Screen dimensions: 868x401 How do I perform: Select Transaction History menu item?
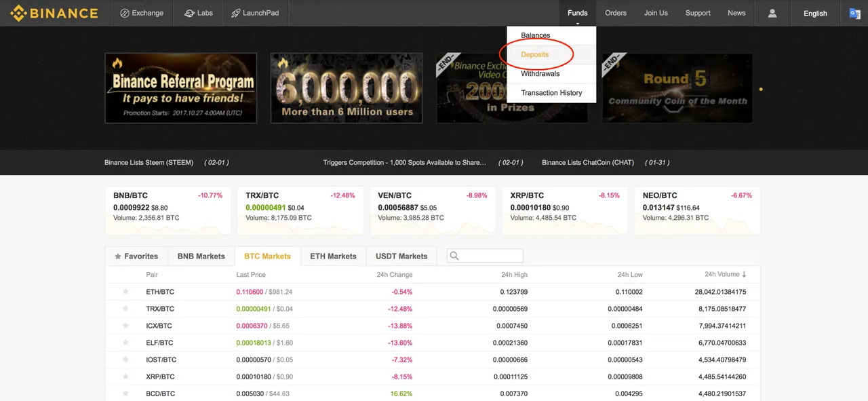click(x=551, y=93)
